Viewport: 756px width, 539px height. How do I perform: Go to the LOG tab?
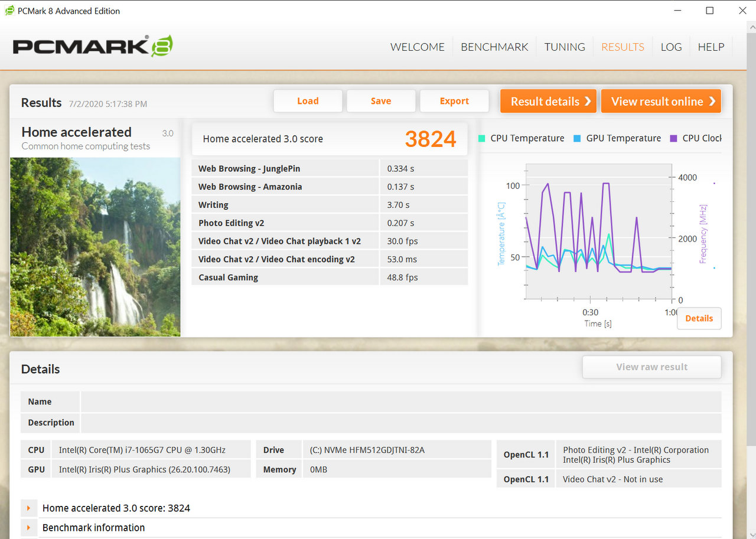[x=671, y=47]
